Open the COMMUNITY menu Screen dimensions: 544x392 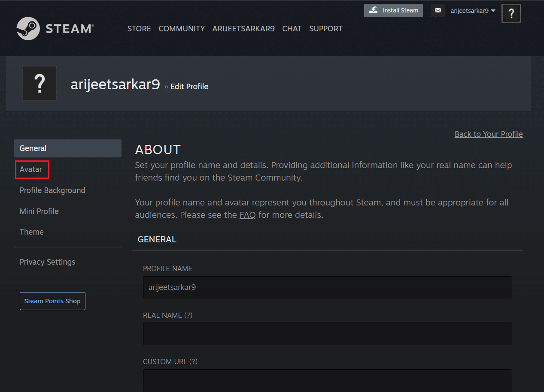[182, 29]
